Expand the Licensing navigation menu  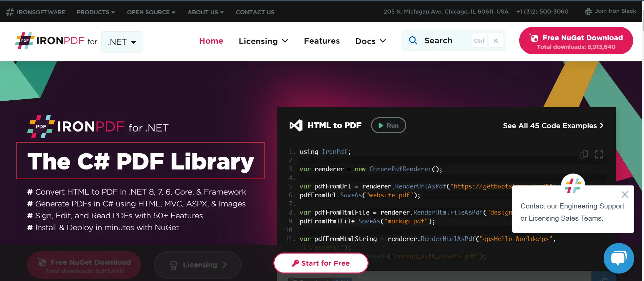[x=263, y=41]
